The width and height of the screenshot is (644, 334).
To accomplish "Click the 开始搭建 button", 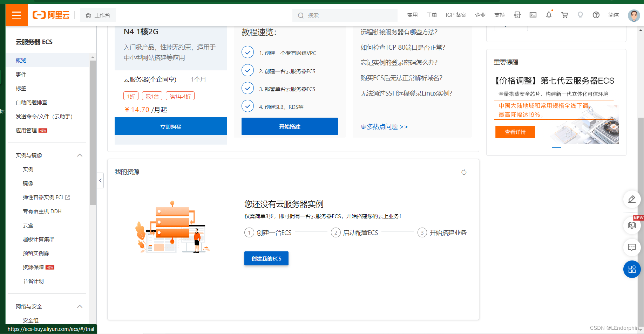I will point(290,126).
